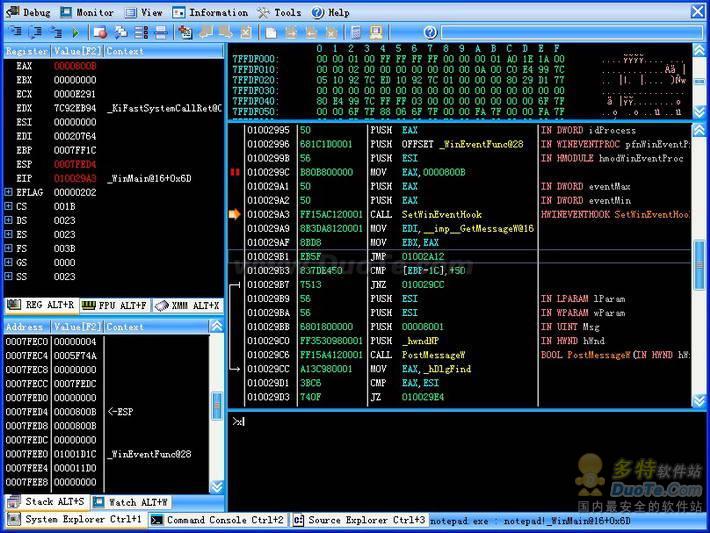Click the grayed blank page toolbar icon
The height and width of the screenshot is (533, 710).
coord(271,32)
